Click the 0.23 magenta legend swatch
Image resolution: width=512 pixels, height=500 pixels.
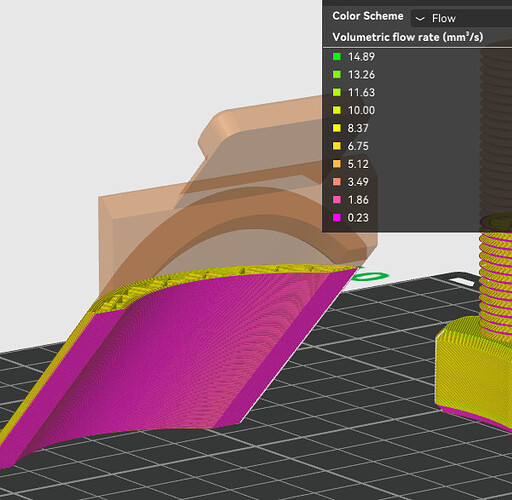337,218
